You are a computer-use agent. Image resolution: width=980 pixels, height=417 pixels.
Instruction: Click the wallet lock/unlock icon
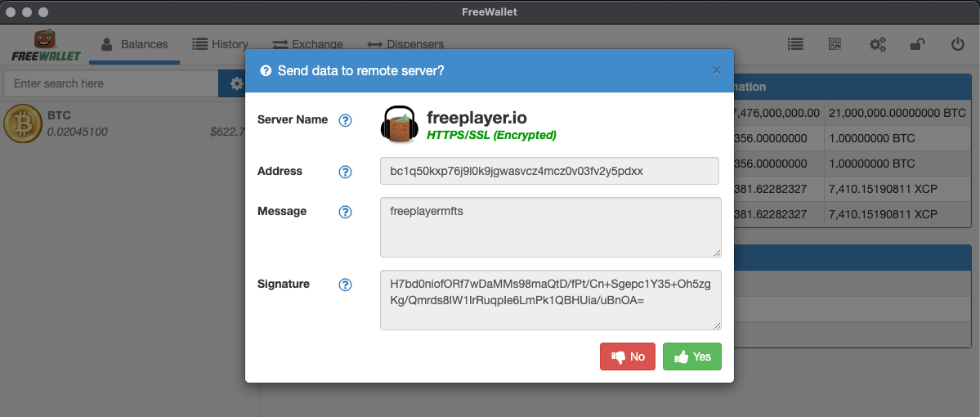click(x=917, y=44)
